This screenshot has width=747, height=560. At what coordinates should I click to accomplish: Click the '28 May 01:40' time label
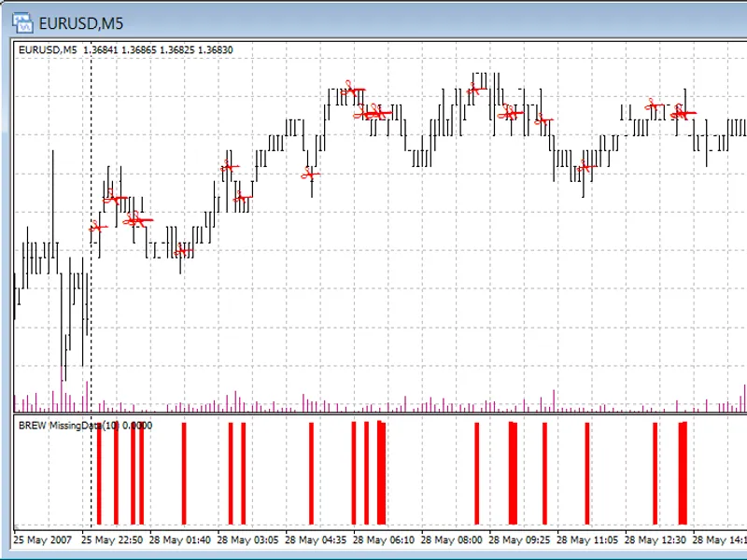(x=179, y=540)
